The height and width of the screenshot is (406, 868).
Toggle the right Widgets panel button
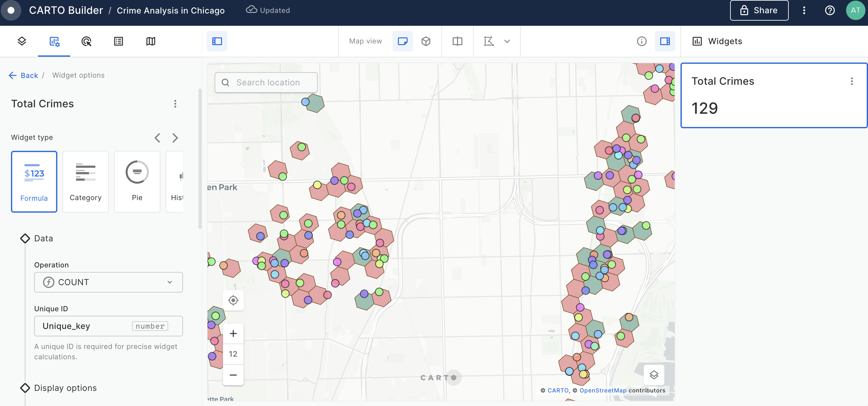pos(665,41)
